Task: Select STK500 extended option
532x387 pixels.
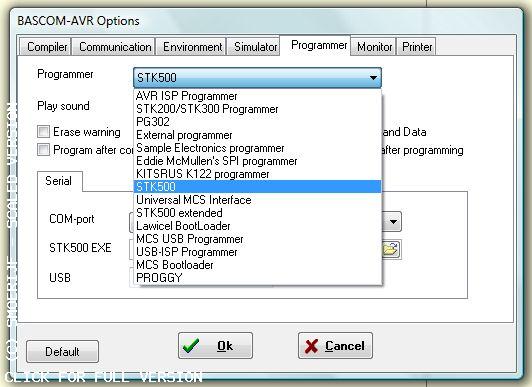Action: pos(258,213)
